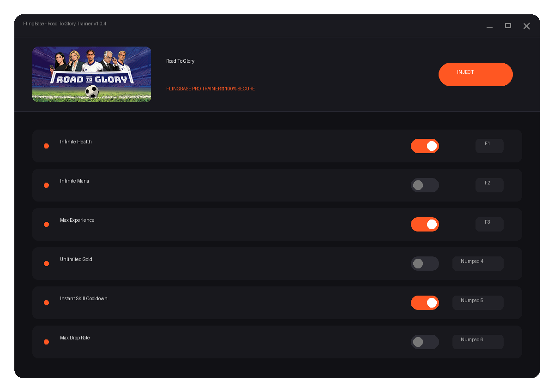This screenshot has height=392, width=554.
Task: Click the orange dot beside Infinite Health
Action: click(46, 146)
